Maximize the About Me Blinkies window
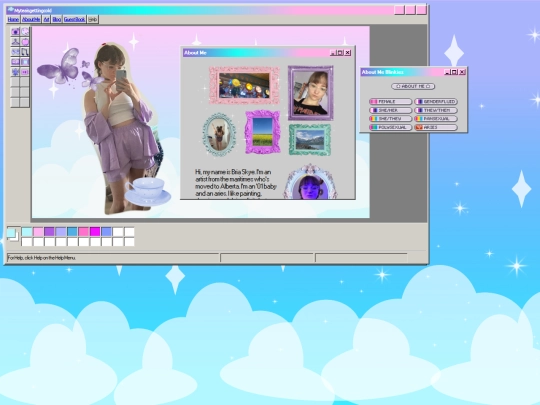Screen dimensions: 540x405 455,72
